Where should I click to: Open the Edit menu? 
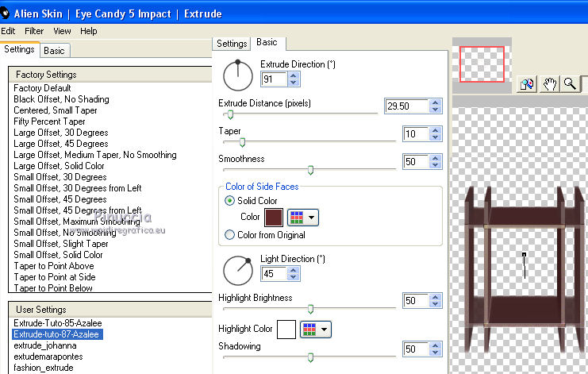(8, 31)
